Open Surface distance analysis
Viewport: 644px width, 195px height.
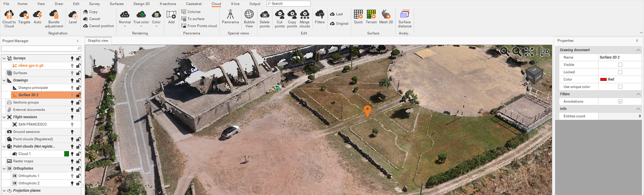click(405, 19)
